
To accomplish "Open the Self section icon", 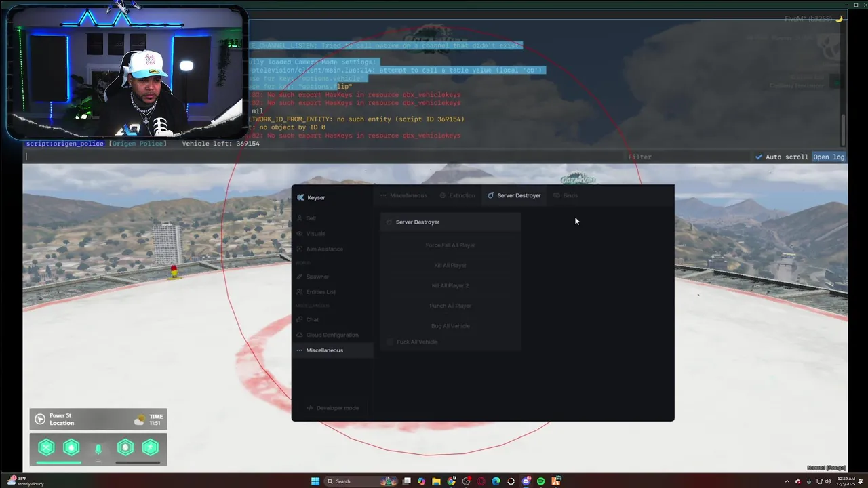I will (x=299, y=218).
